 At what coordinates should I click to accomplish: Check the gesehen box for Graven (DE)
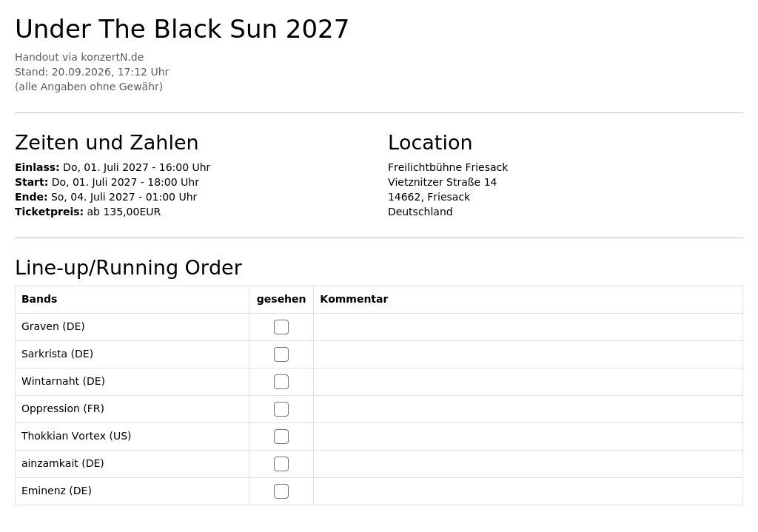pos(281,327)
